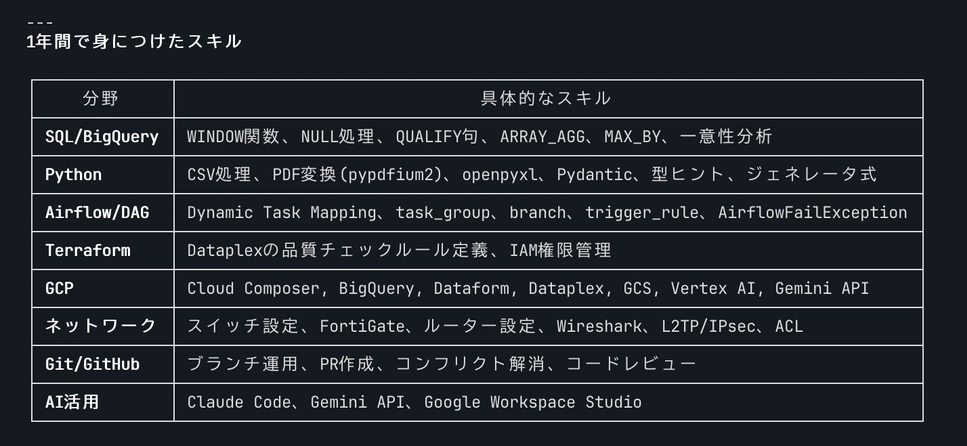The image size is (967, 446).
Task: Click the cell starting with WINDOW関数
Action: [479, 136]
